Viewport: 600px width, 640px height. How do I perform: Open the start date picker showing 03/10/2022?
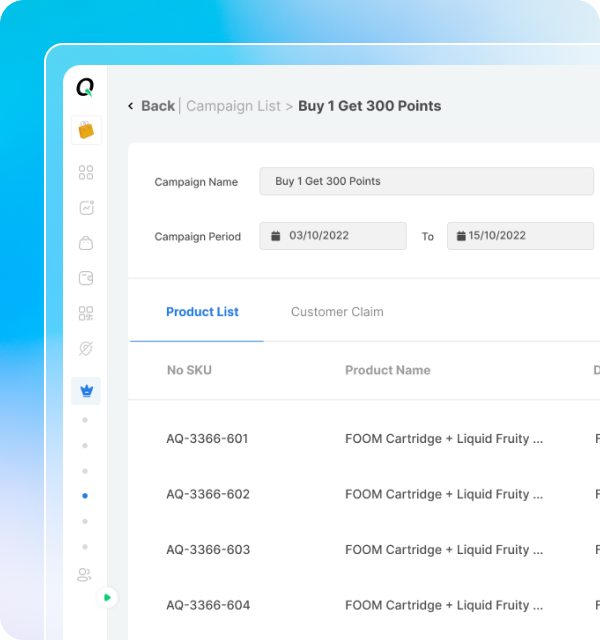pyautogui.click(x=333, y=236)
